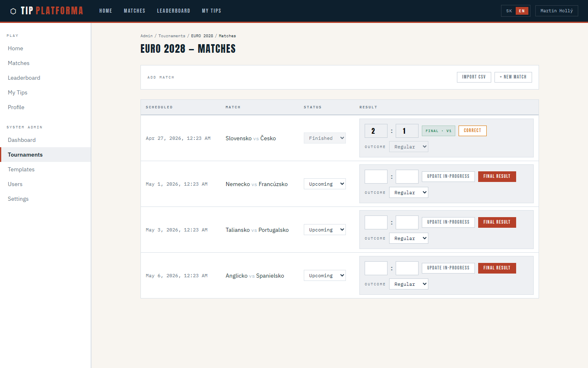
Task: Create a match with the + New Match button
Action: [x=513, y=77]
